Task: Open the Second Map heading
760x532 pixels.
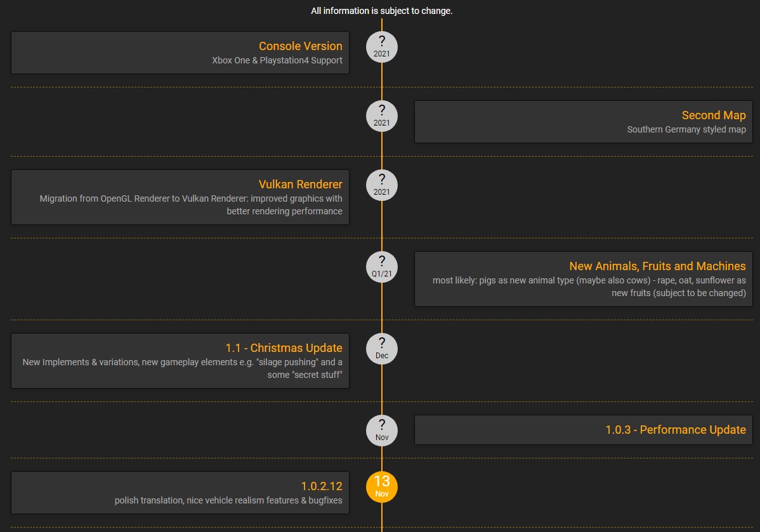Action: [714, 115]
